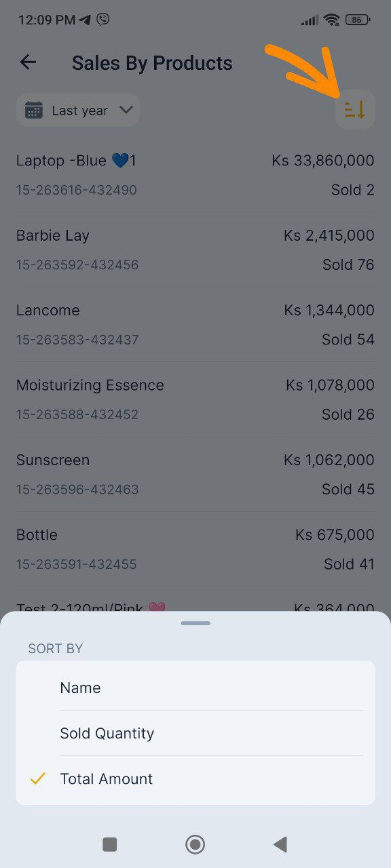Tap the Wi-Fi status icon

pyautogui.click(x=331, y=20)
